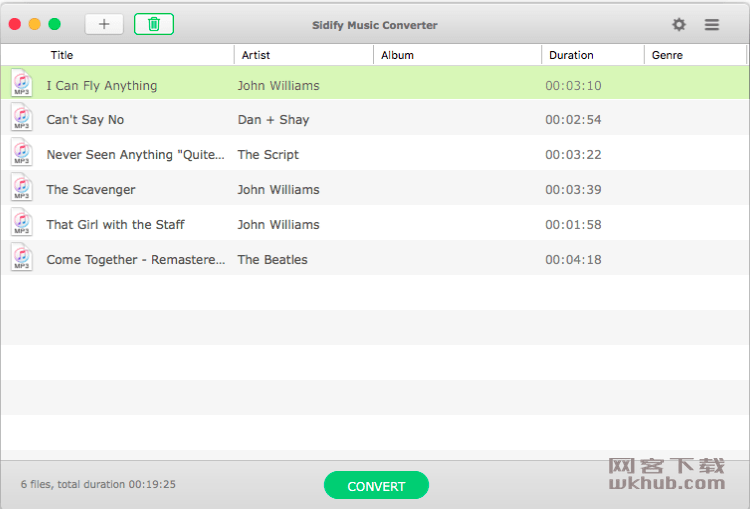Click John Williams in That Girl with the Staff row
Screen dimensions: 750x509
[278, 224]
